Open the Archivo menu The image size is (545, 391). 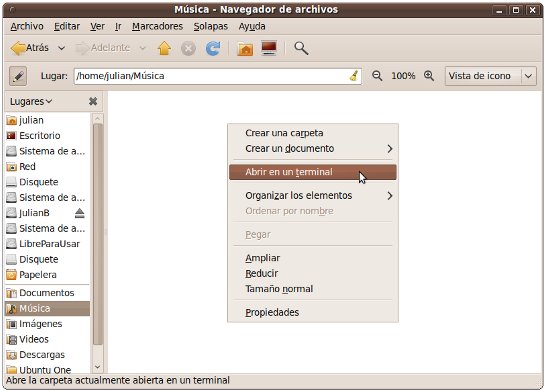click(27, 26)
